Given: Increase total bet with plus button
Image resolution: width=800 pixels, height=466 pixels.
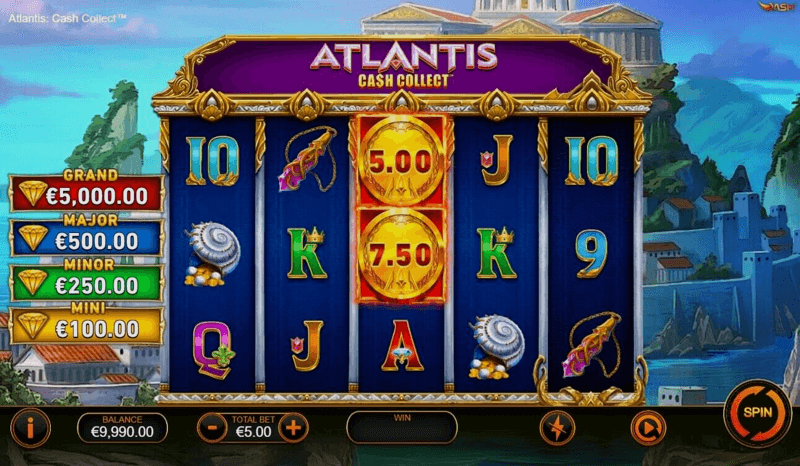Looking at the screenshot, I should 293,428.
